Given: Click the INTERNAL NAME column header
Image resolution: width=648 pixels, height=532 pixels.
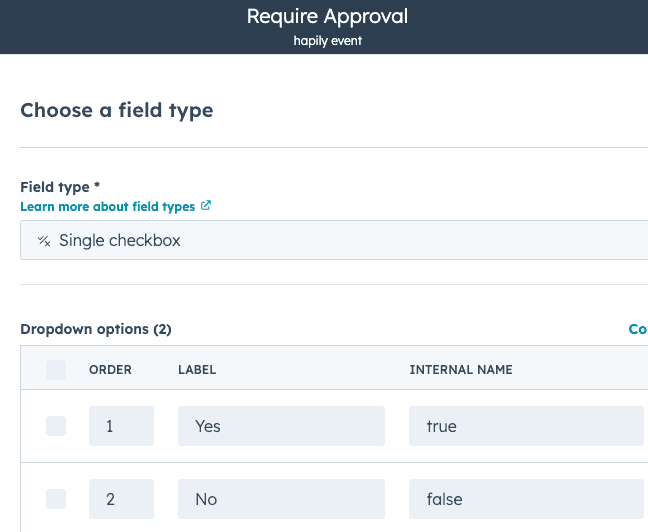Looking at the screenshot, I should tap(461, 370).
